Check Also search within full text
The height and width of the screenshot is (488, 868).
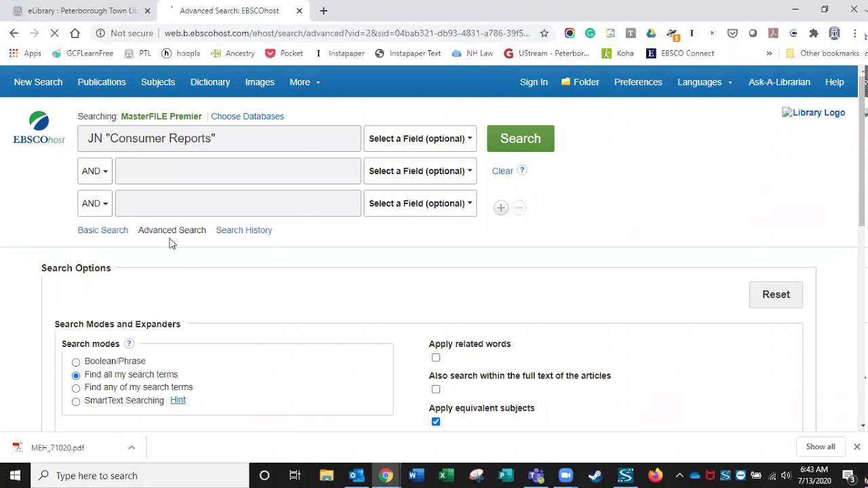pos(436,389)
